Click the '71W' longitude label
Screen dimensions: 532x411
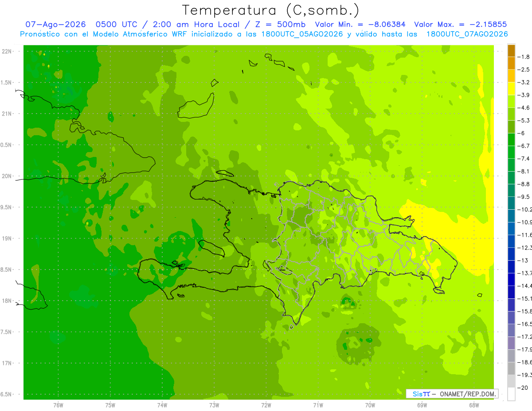point(318,405)
